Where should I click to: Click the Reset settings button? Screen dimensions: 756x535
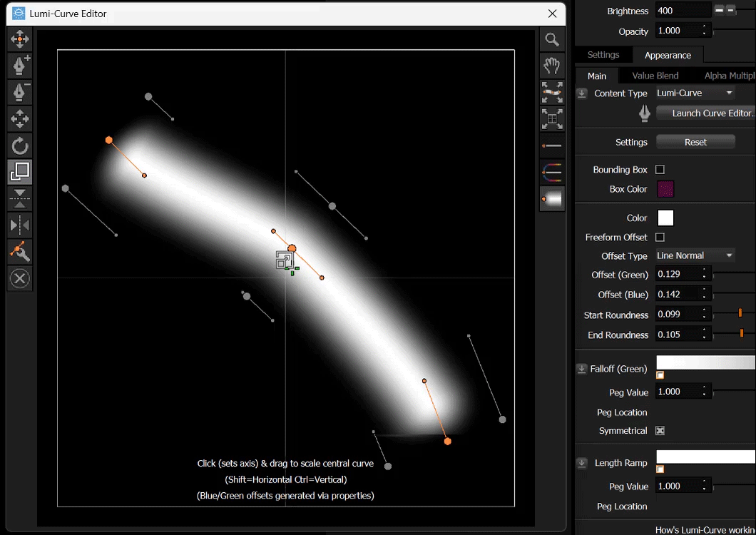tap(695, 142)
